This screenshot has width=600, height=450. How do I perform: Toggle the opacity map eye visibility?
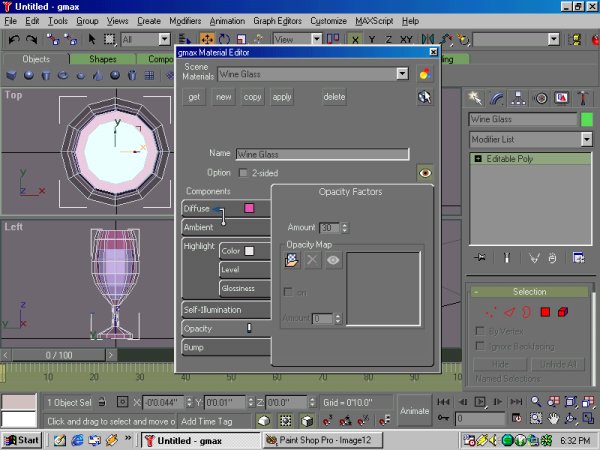tap(333, 260)
